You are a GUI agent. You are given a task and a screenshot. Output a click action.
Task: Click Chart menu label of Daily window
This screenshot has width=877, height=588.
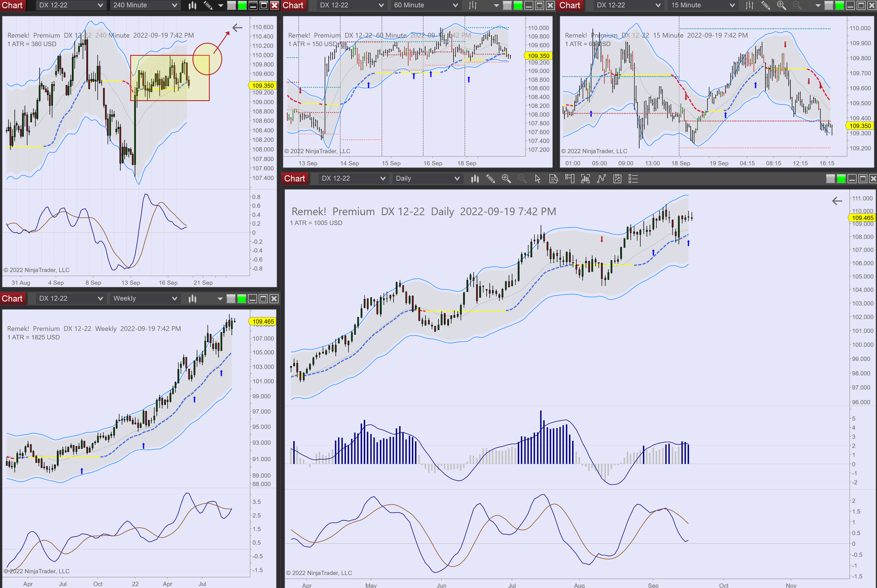(295, 179)
